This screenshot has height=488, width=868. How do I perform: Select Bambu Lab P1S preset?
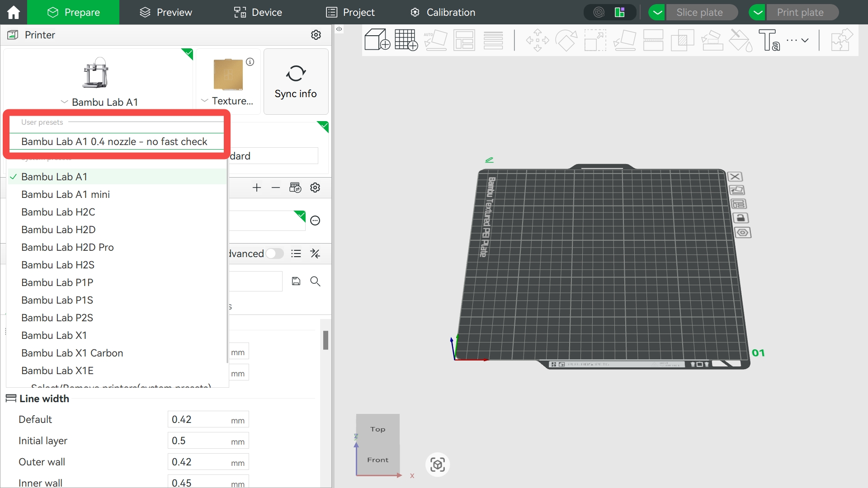tap(116, 300)
